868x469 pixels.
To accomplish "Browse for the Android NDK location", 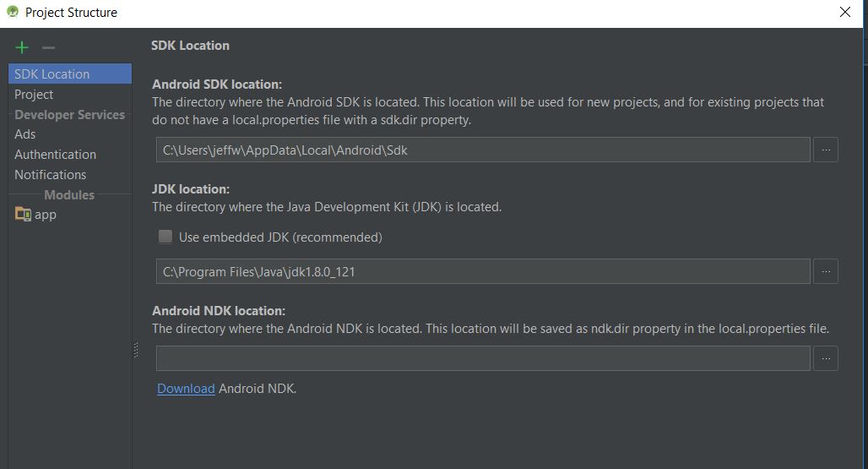I will click(825, 358).
